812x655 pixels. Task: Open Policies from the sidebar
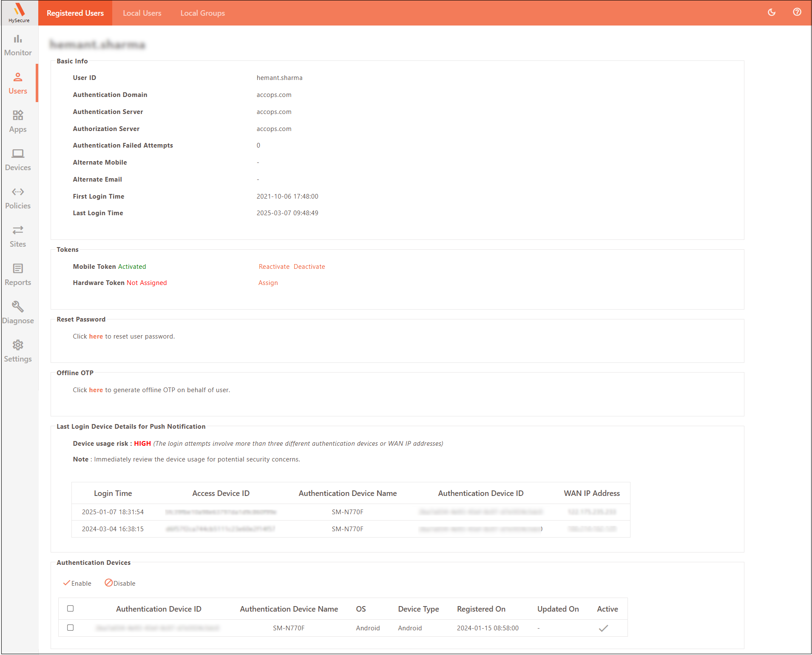click(18, 198)
